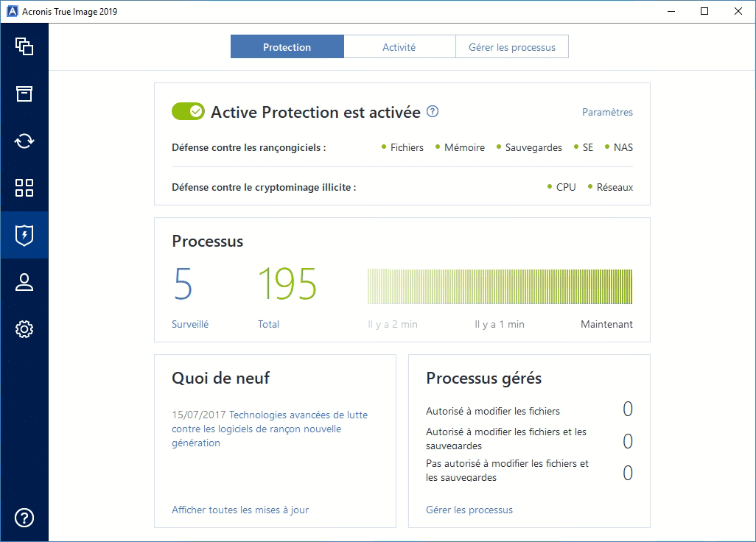Open the Settings gear in sidebar

coord(24,329)
